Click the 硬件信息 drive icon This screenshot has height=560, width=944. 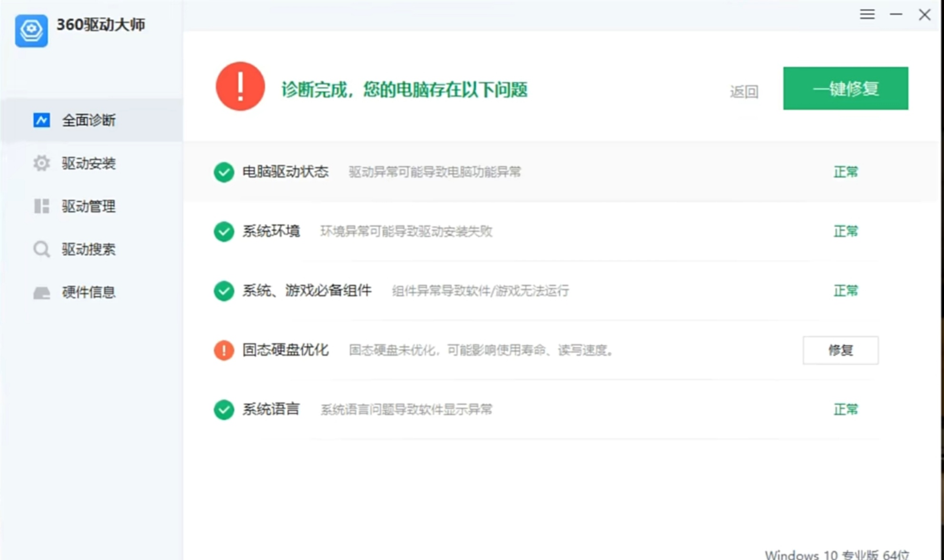(41, 292)
